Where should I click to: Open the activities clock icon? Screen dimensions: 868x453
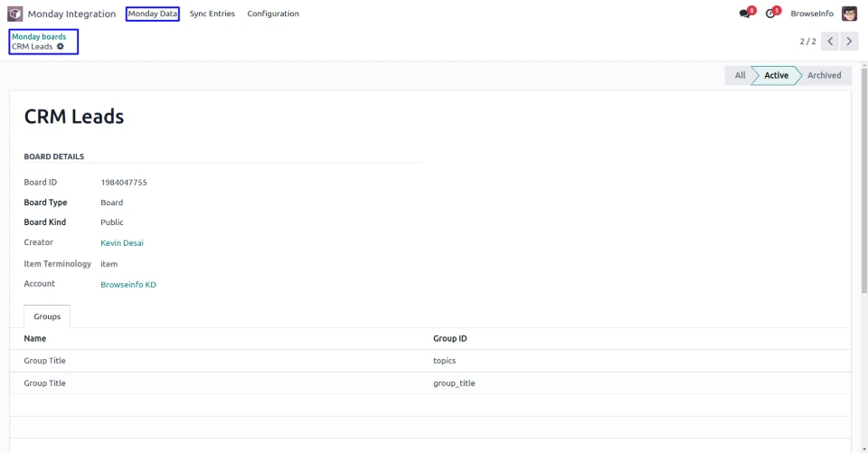(x=771, y=14)
